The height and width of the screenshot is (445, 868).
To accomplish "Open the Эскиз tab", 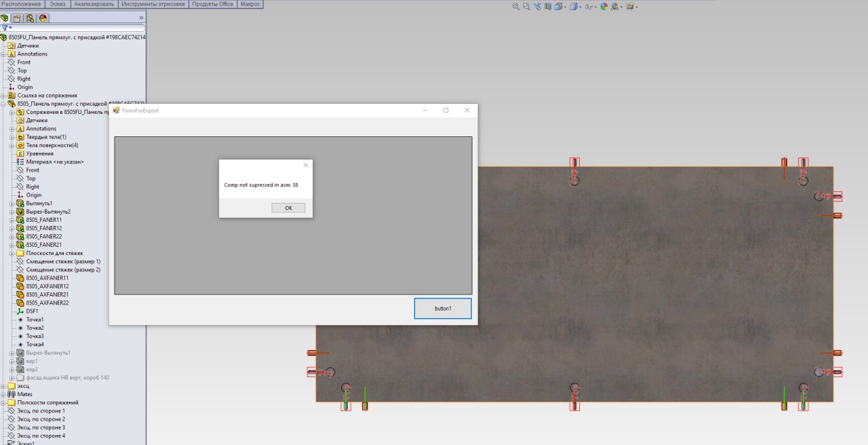I will click(58, 4).
